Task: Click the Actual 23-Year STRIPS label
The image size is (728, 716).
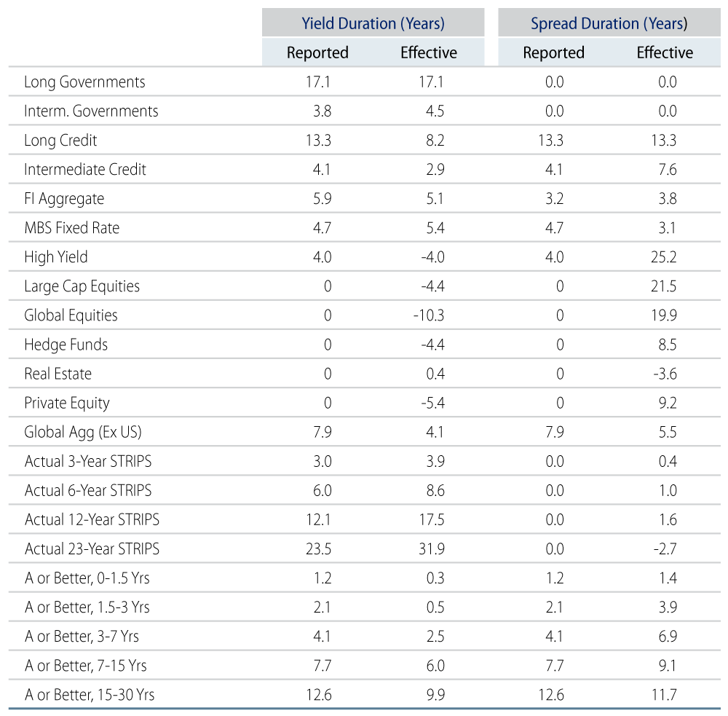Action: coord(92,548)
